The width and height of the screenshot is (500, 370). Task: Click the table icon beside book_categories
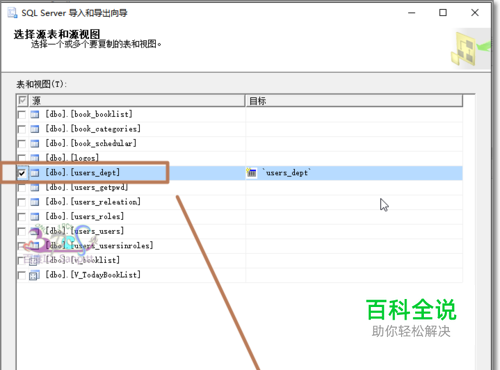(35, 129)
